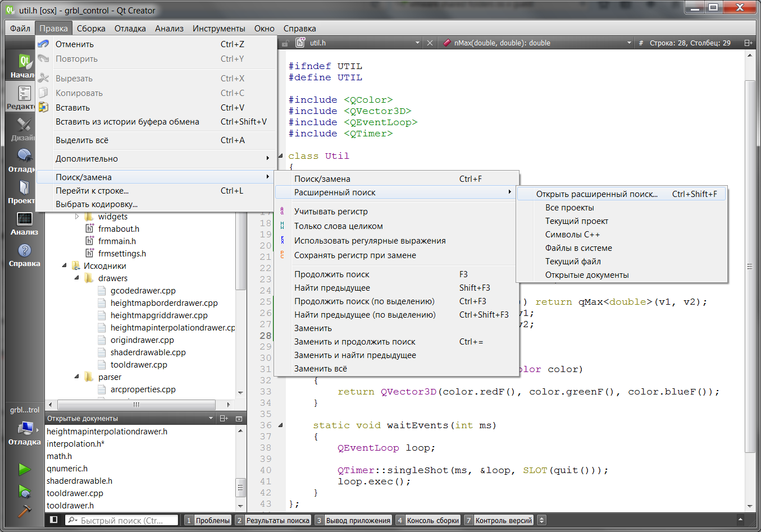The height and width of the screenshot is (532, 761).
Task: Click the open documents list scrollbar thumb
Action: [x=240, y=488]
